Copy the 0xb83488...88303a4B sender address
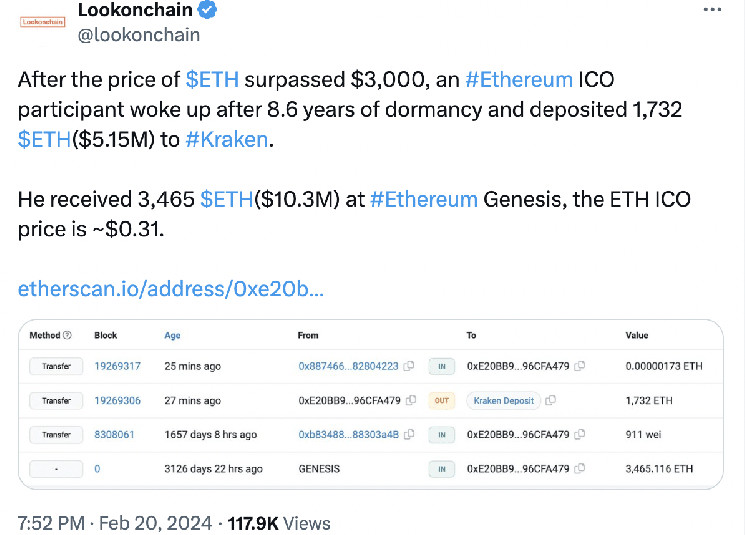 [x=410, y=434]
